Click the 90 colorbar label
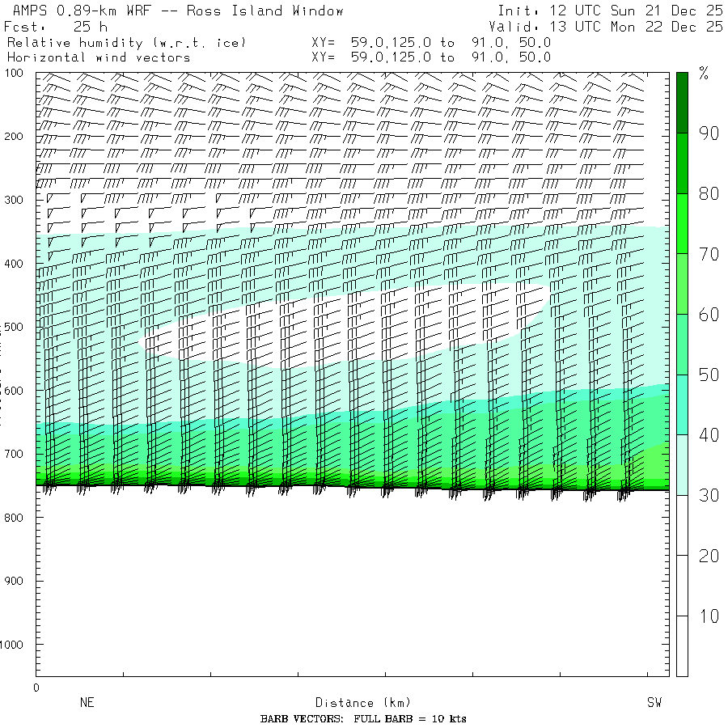The height and width of the screenshot is (728, 728). tap(709, 133)
